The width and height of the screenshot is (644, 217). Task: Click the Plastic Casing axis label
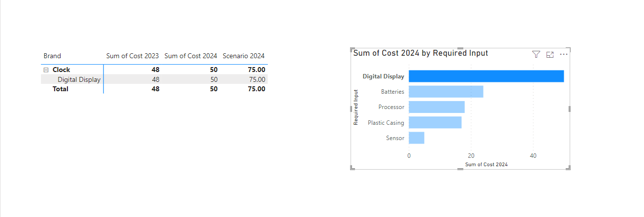pos(386,123)
